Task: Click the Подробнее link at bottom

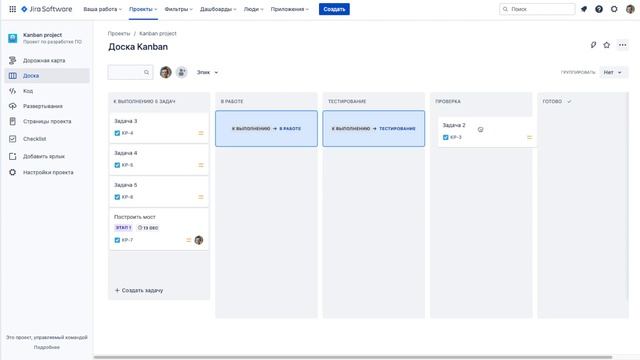Action: pyautogui.click(x=47, y=347)
